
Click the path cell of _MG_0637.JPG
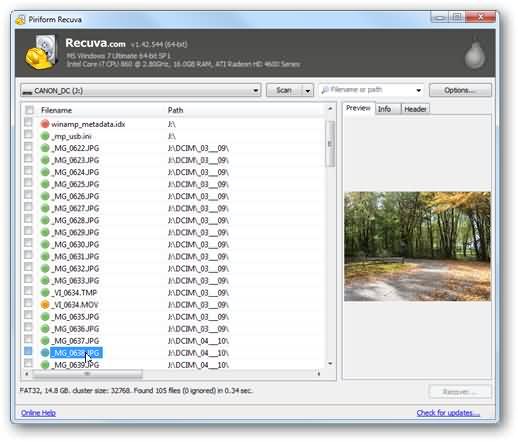[198, 341]
